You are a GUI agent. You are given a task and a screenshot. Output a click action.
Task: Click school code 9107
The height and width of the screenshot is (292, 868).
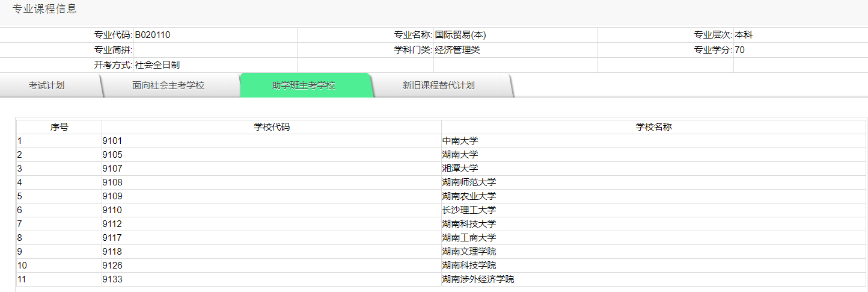[112, 169]
